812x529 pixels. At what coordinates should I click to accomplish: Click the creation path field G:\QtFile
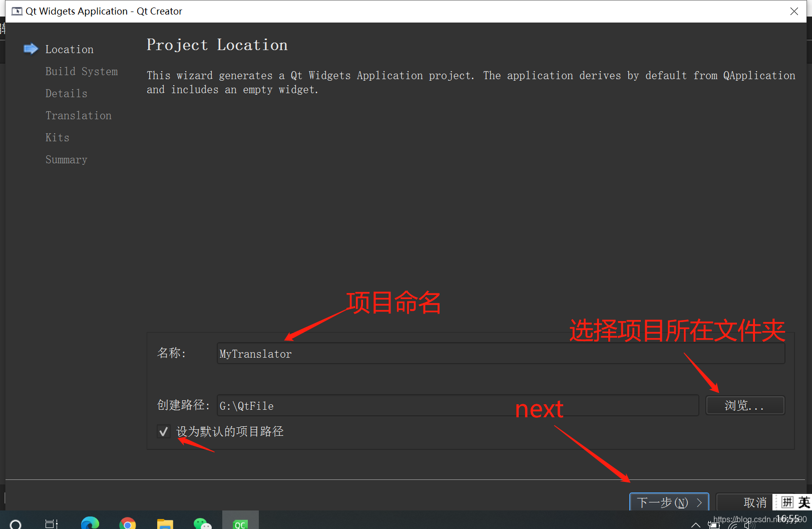point(458,405)
